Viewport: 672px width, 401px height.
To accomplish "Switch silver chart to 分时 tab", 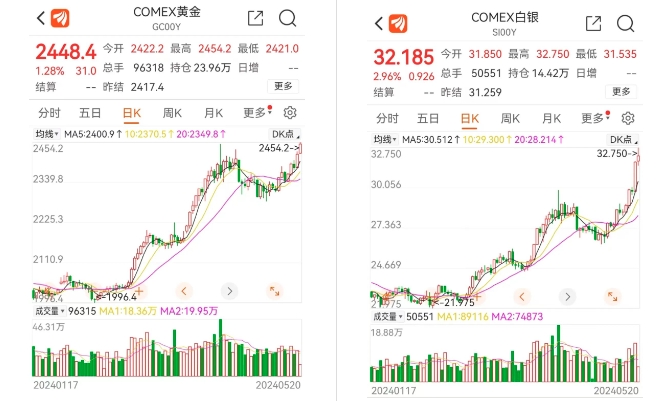I will pos(387,118).
